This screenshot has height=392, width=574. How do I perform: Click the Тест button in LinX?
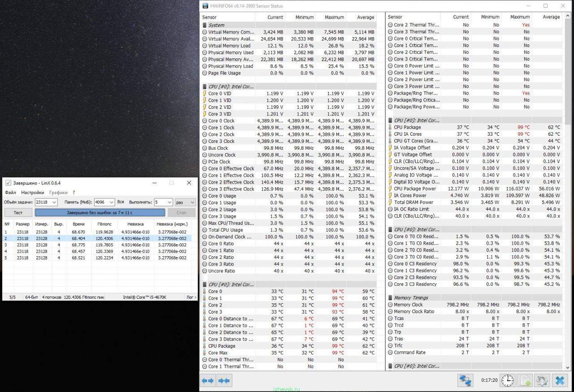point(18,213)
